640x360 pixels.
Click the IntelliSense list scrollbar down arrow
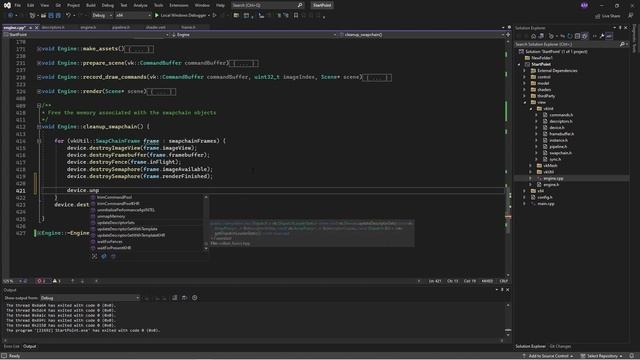tap(206, 248)
